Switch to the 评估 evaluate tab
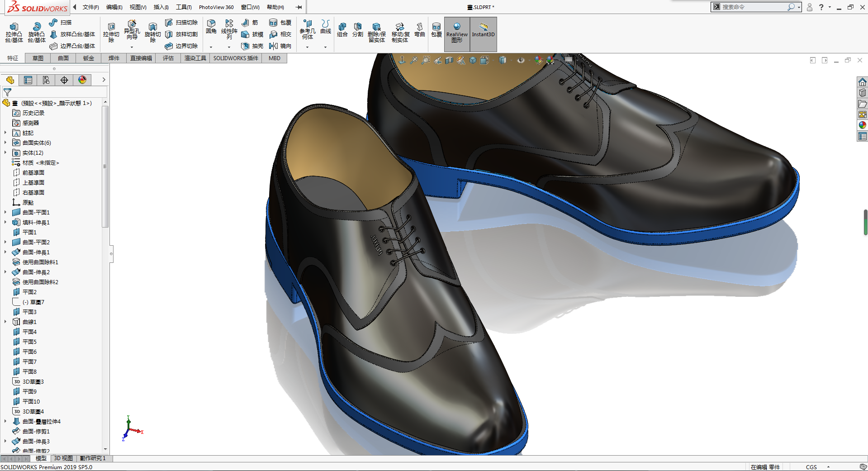This screenshot has height=471, width=868. point(168,58)
